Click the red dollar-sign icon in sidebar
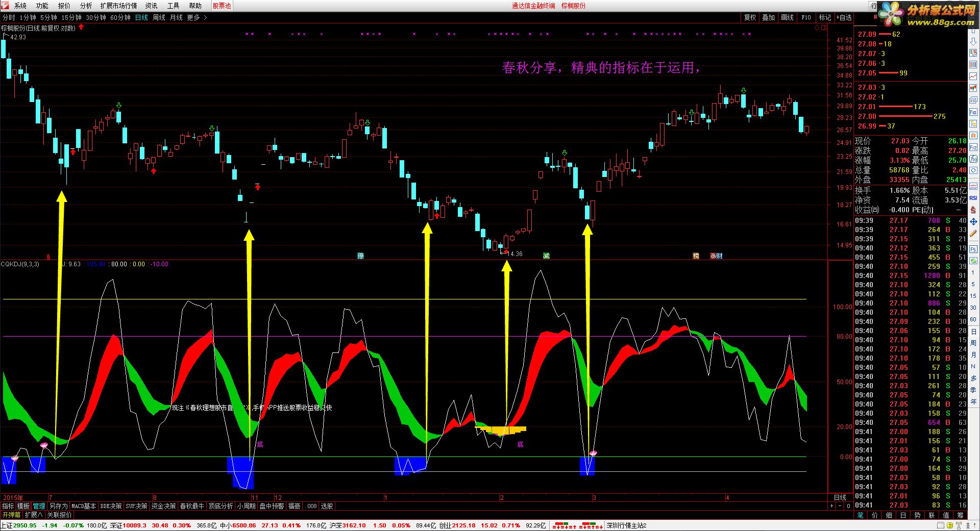Viewport: 980px width, 531px height. [973, 209]
